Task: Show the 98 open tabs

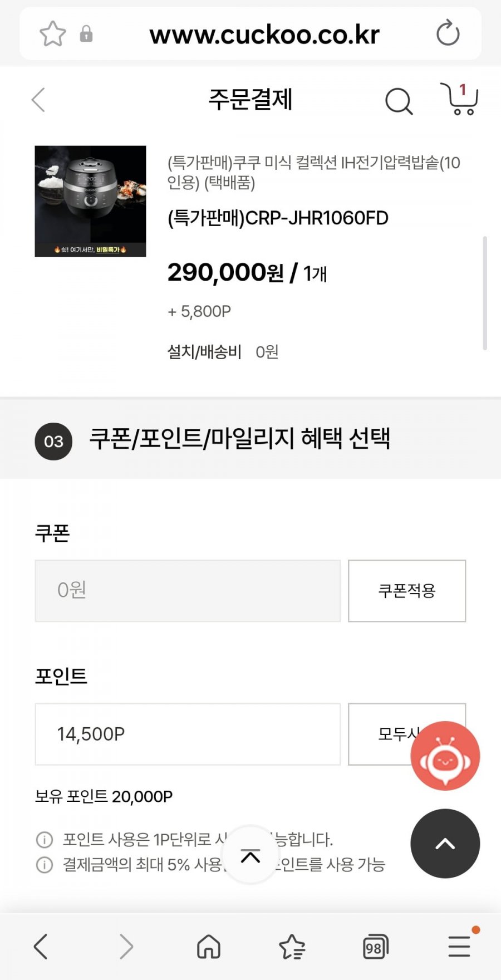Action: (375, 946)
